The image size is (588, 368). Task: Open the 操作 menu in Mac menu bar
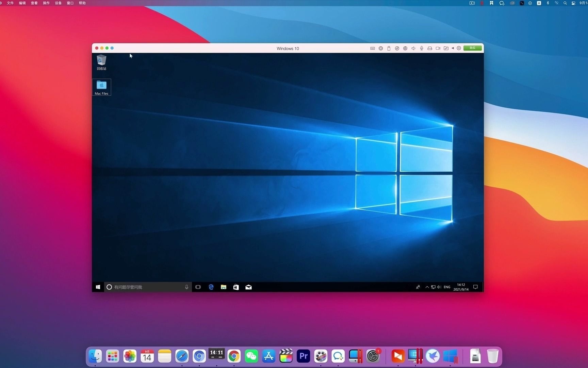tap(46, 3)
